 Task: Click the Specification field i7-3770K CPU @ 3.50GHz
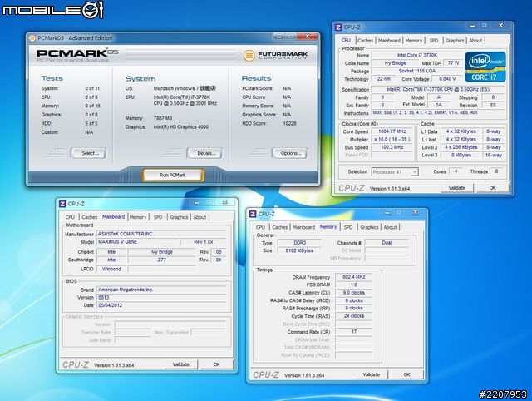(438, 89)
